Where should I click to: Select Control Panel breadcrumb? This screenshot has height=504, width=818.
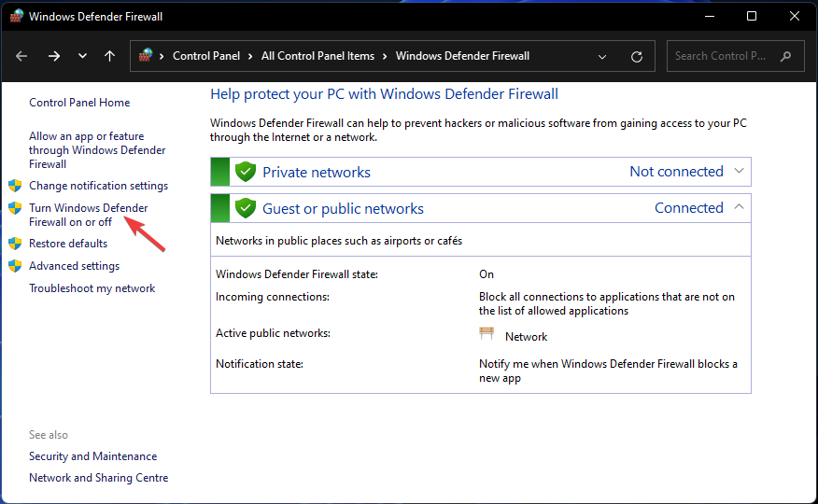click(x=206, y=56)
